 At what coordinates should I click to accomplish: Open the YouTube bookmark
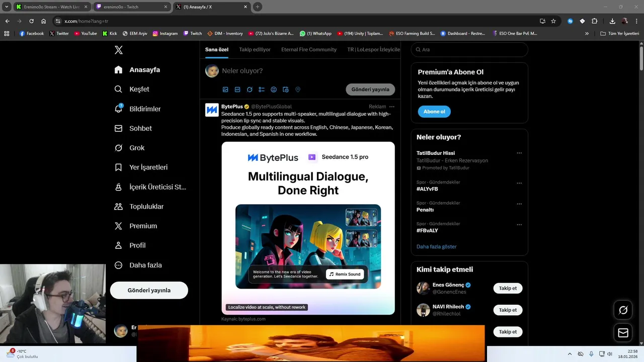tap(86, 34)
